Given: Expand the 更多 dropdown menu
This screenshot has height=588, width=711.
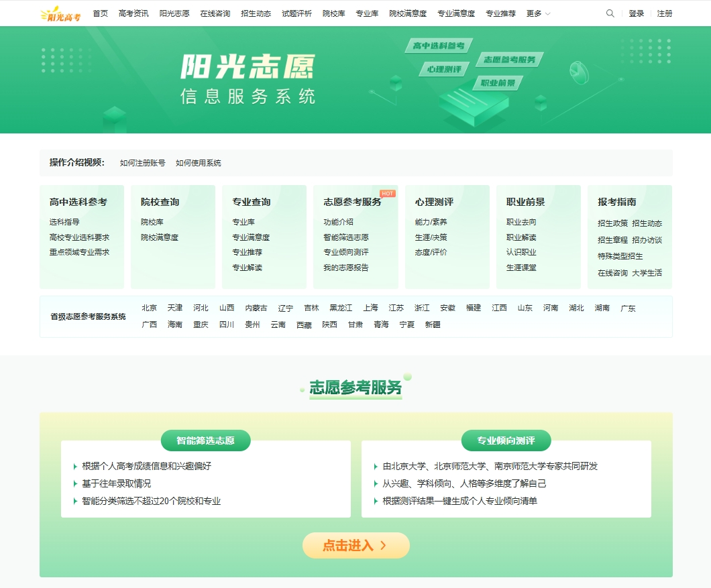Looking at the screenshot, I should (x=538, y=13).
